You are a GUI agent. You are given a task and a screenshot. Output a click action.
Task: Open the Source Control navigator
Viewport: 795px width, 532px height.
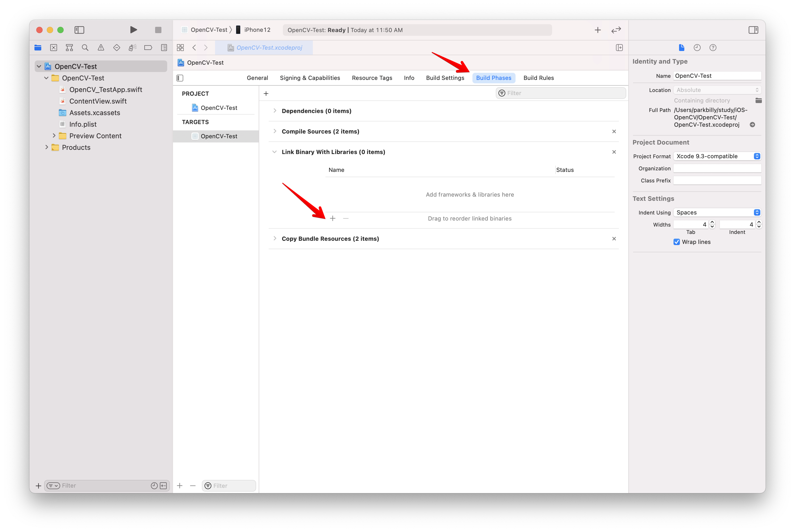pos(54,48)
